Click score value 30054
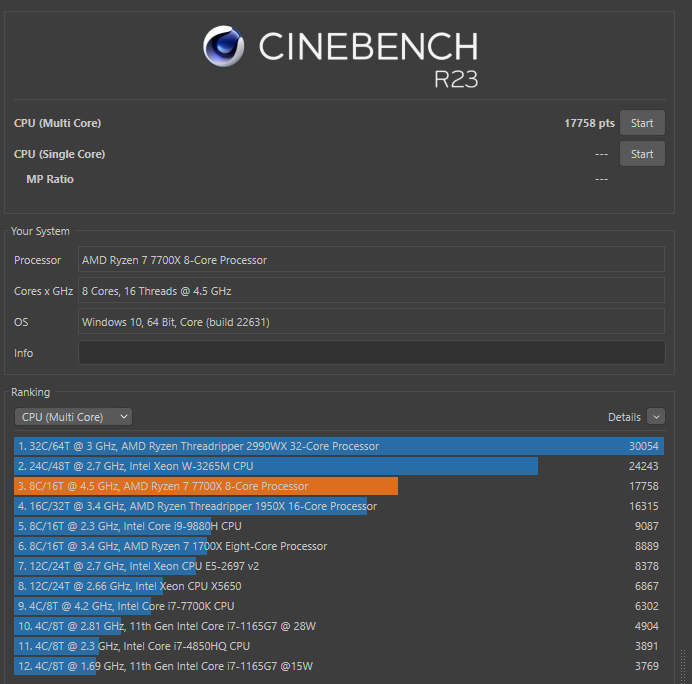 pos(643,446)
